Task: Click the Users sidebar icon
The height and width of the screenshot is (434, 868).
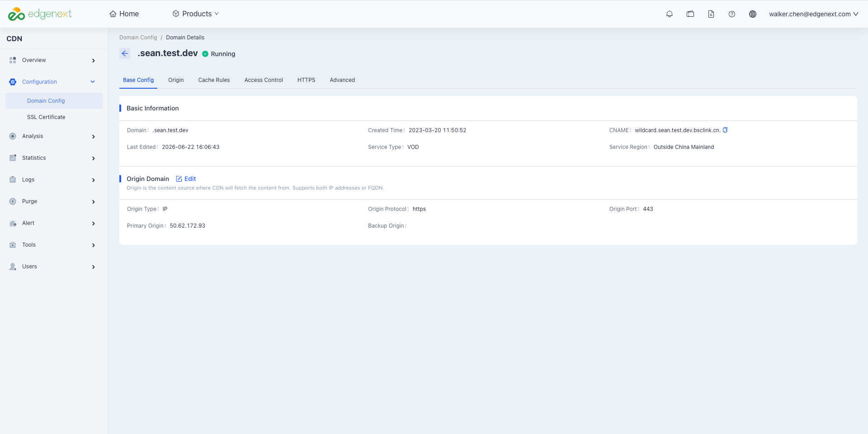Action: [13, 267]
